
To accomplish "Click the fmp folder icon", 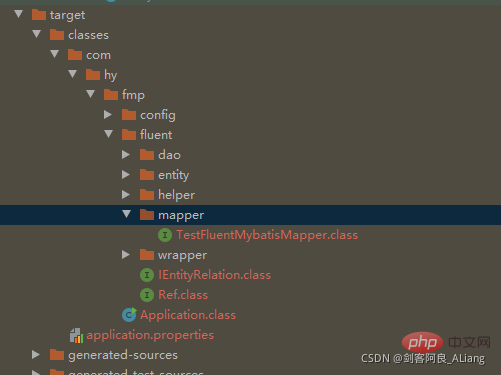I will 111,95.
